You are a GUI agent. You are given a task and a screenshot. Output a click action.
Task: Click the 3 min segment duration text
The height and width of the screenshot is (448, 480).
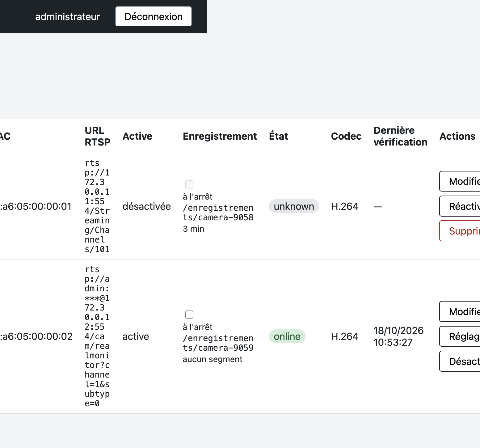[193, 229]
